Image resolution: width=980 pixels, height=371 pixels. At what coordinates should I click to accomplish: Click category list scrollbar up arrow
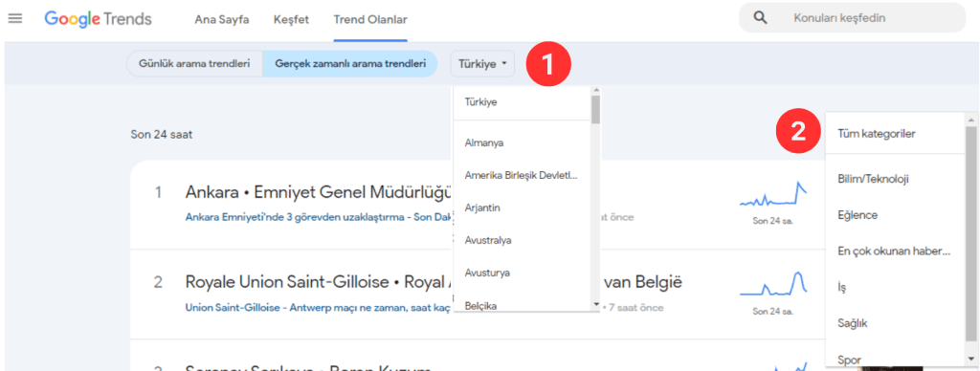[x=970, y=120]
